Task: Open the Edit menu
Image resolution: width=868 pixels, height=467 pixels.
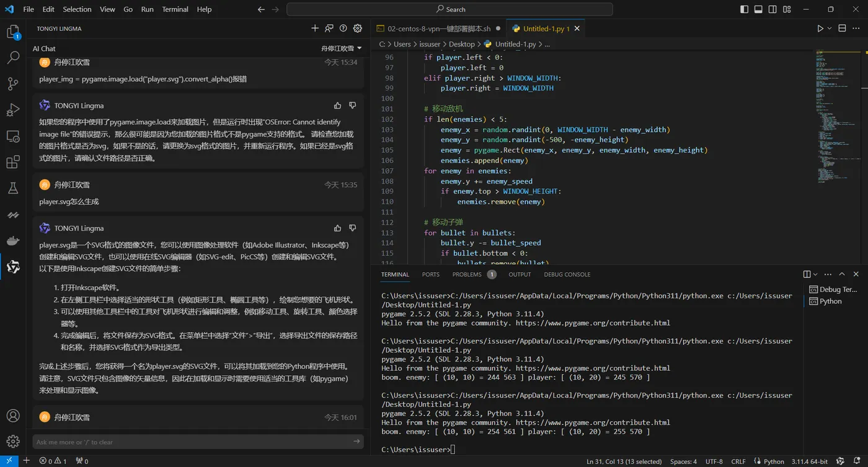Action: tap(48, 9)
